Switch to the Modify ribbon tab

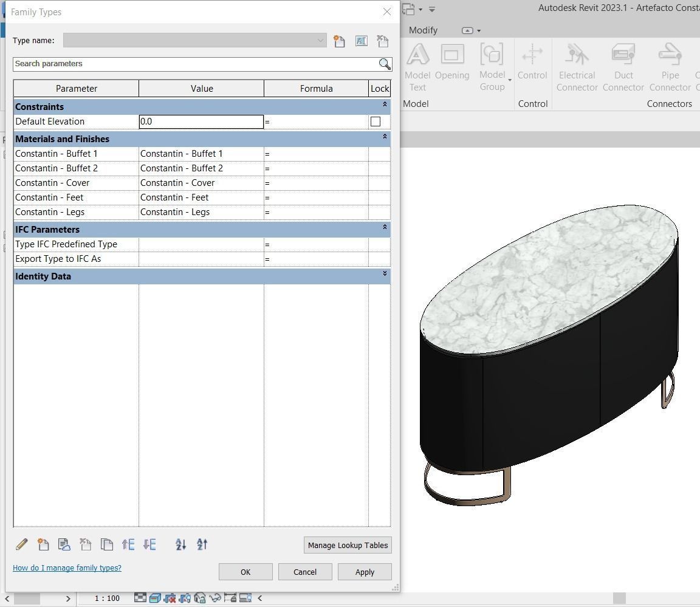pos(423,30)
